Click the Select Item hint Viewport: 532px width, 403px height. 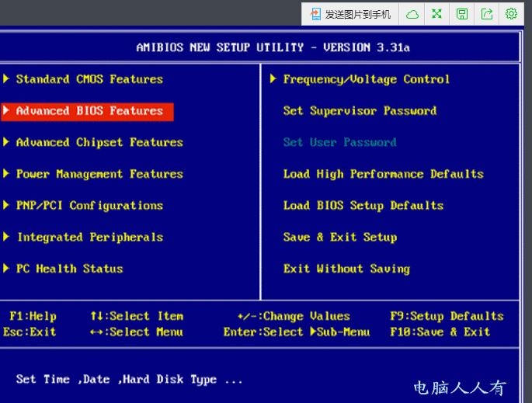[137, 316]
